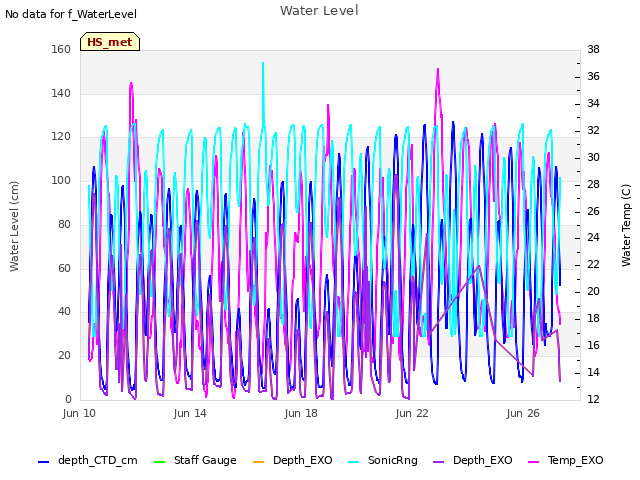Toggle the purple Depth_EXO legend entry

point(473,460)
